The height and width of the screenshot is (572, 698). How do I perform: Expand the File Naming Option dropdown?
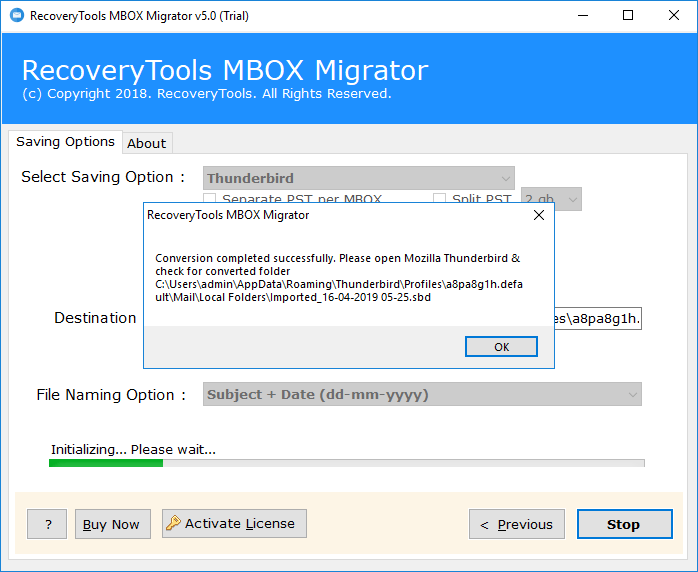coord(422,394)
